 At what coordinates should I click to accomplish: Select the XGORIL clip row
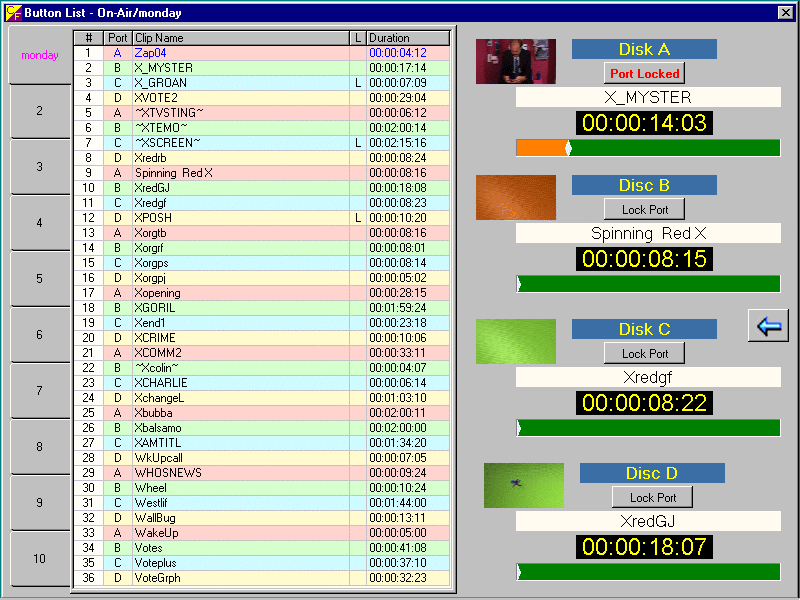(240, 308)
